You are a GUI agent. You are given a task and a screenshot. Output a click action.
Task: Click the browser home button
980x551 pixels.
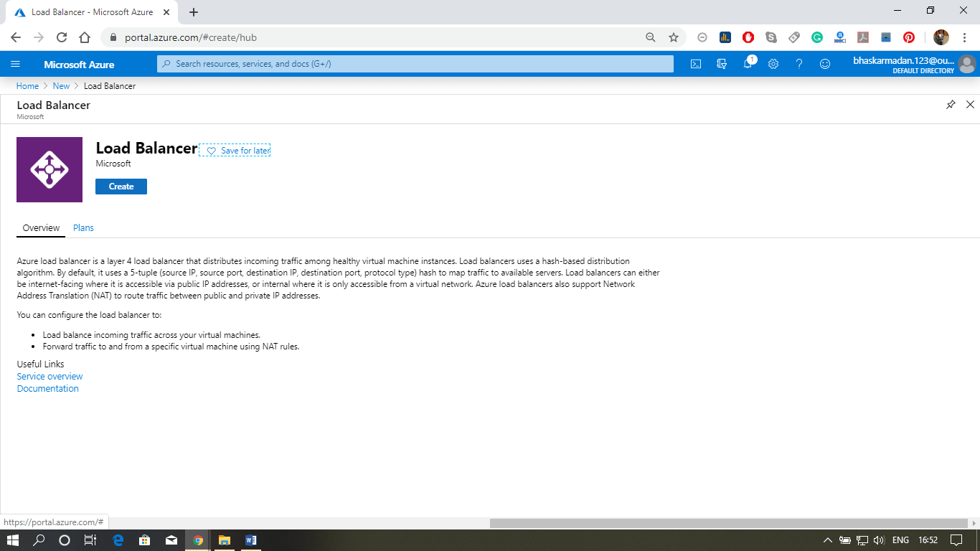(x=85, y=37)
